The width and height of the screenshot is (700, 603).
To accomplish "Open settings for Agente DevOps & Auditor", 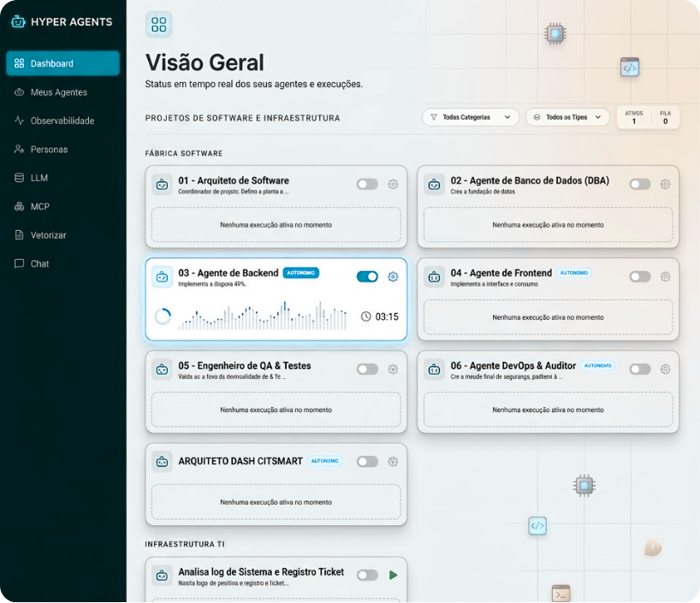I will tap(665, 369).
